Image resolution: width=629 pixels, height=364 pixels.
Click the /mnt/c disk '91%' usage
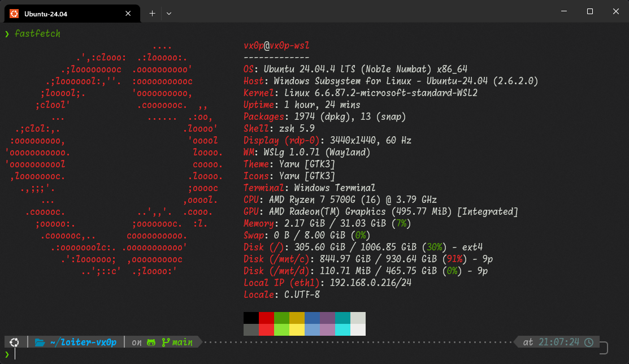(x=454, y=259)
